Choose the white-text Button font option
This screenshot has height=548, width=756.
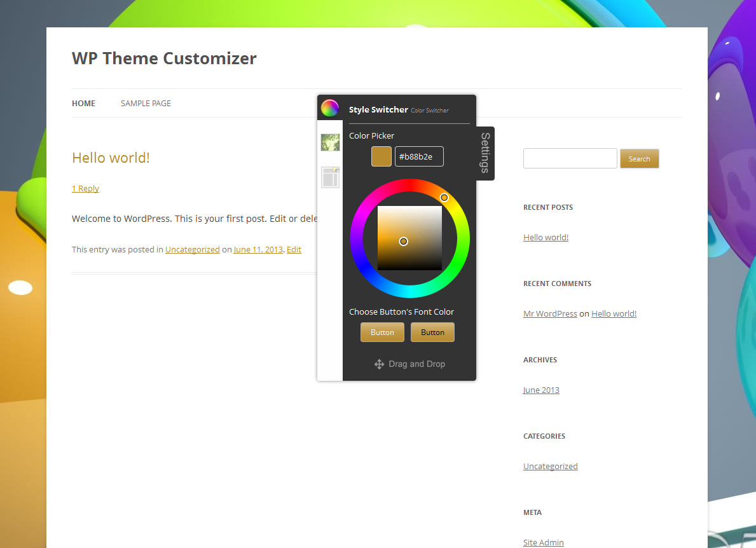click(382, 332)
